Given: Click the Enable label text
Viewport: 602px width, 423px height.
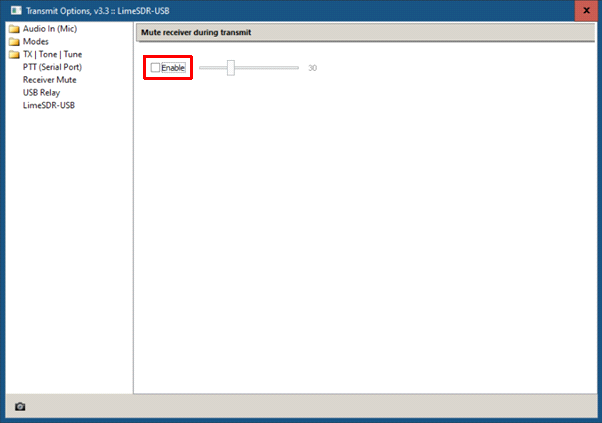Looking at the screenshot, I should pos(173,68).
